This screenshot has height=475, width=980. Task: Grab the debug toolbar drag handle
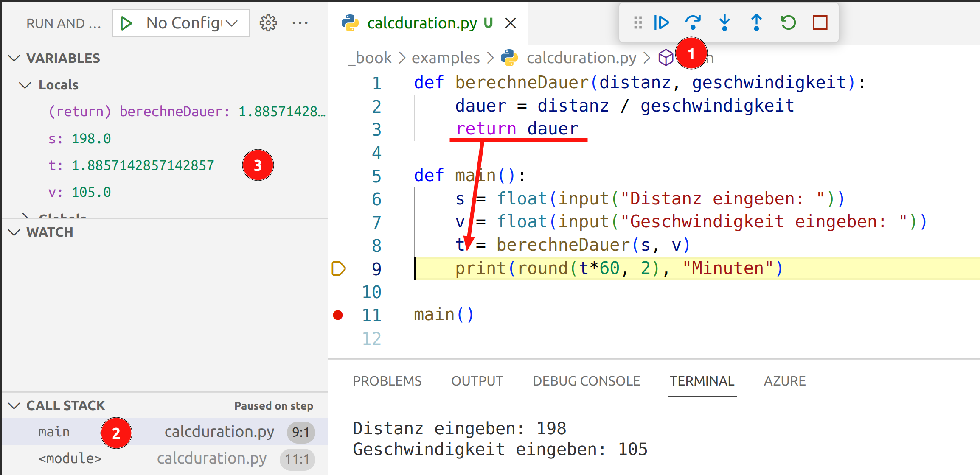pos(637,22)
